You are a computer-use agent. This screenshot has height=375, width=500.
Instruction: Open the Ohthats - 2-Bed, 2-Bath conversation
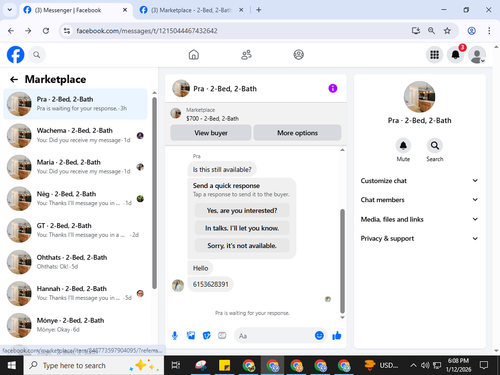coord(75,262)
